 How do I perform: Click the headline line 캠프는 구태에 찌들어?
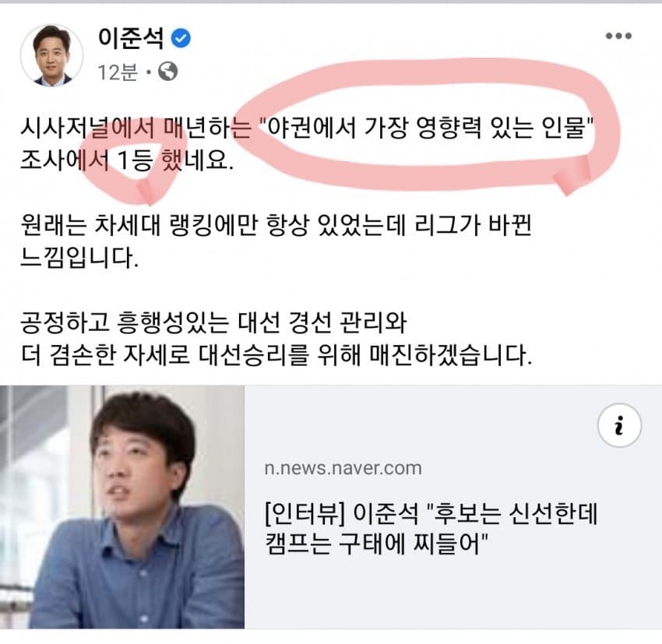376,544
